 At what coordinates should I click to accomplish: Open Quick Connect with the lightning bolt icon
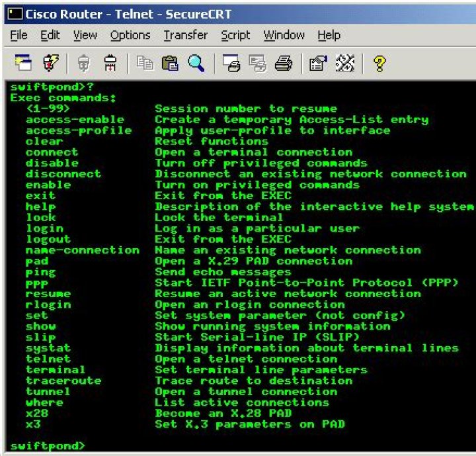click(x=50, y=64)
